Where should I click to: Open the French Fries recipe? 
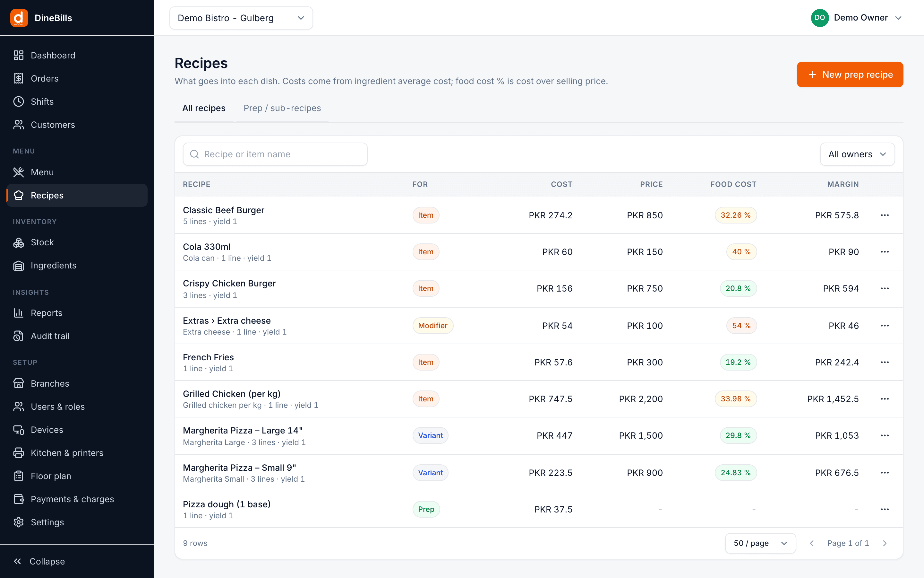[208, 357]
